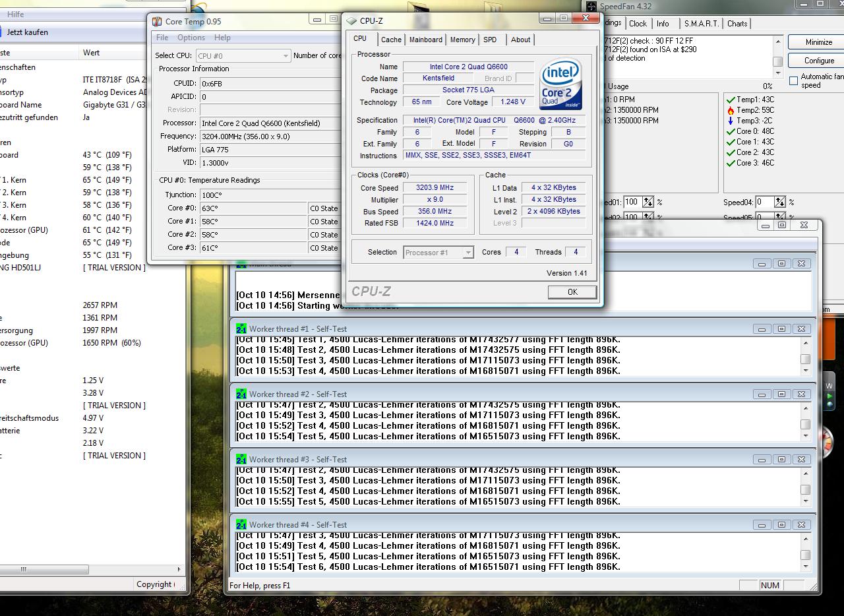This screenshot has width=844, height=616.
Task: Click the Speed04 value field
Action: pyautogui.click(x=764, y=202)
